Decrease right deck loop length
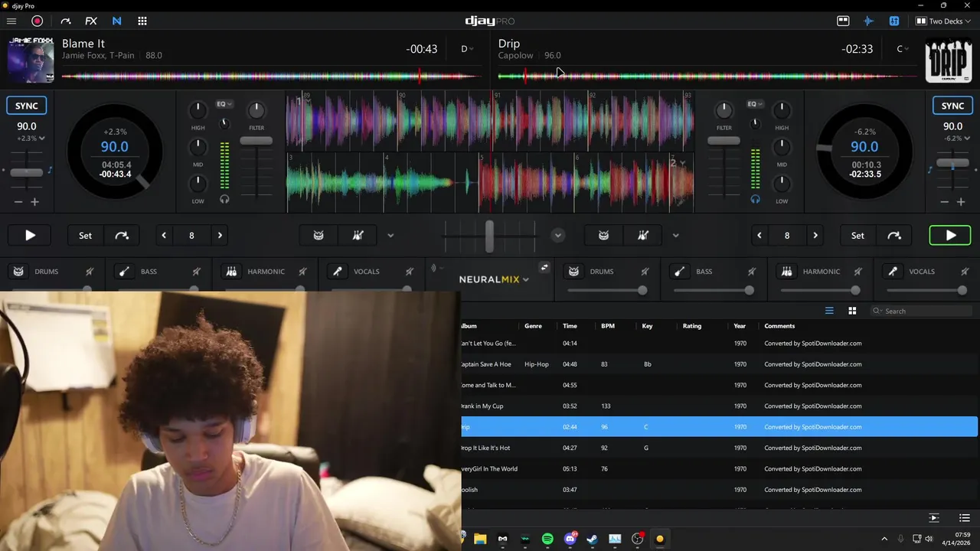This screenshot has width=980, height=551. [759, 236]
